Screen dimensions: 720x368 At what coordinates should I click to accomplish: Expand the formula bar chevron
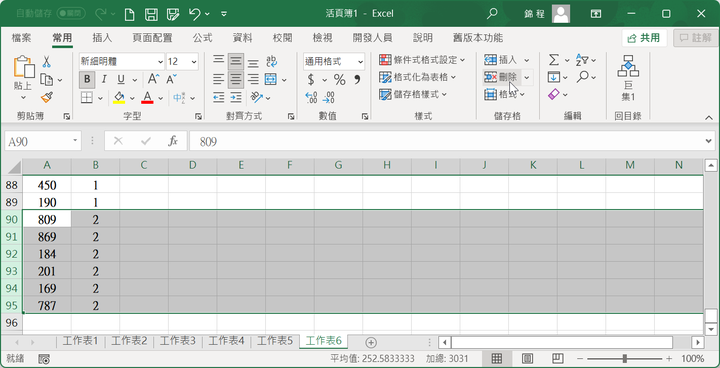coord(709,141)
